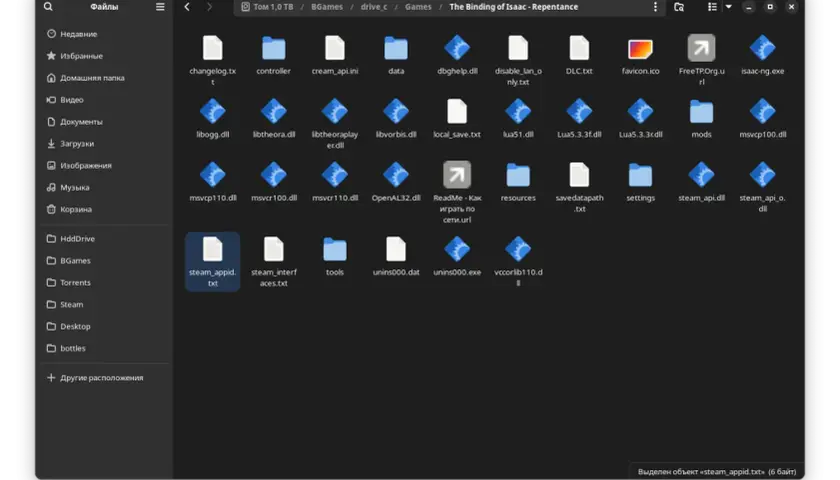Open Trash (Корзина) in sidebar
The width and height of the screenshot is (840, 480).
click(104, 209)
